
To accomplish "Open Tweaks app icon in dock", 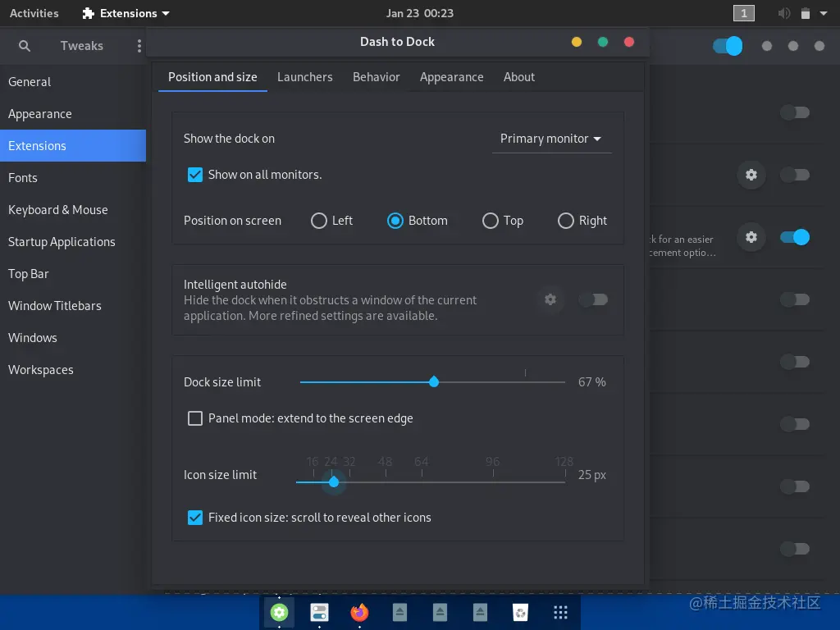I will (x=319, y=612).
